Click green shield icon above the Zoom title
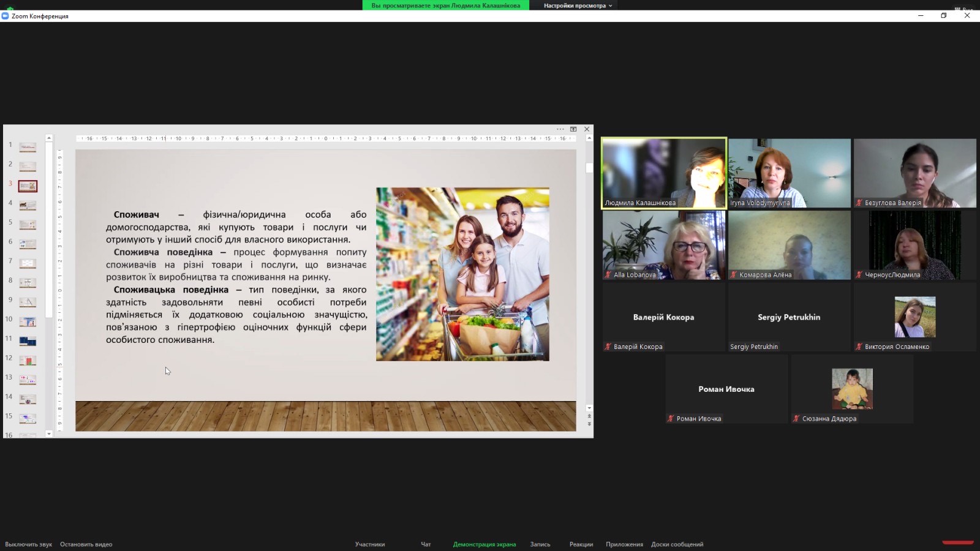The width and height of the screenshot is (980, 551). point(10,9)
